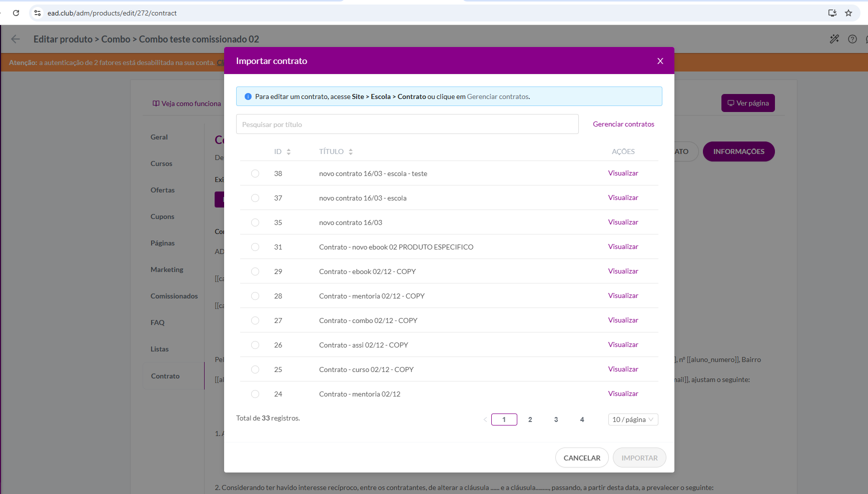Click the 'Total de 33 registros.' text
Image resolution: width=868 pixels, height=494 pixels.
pos(268,418)
